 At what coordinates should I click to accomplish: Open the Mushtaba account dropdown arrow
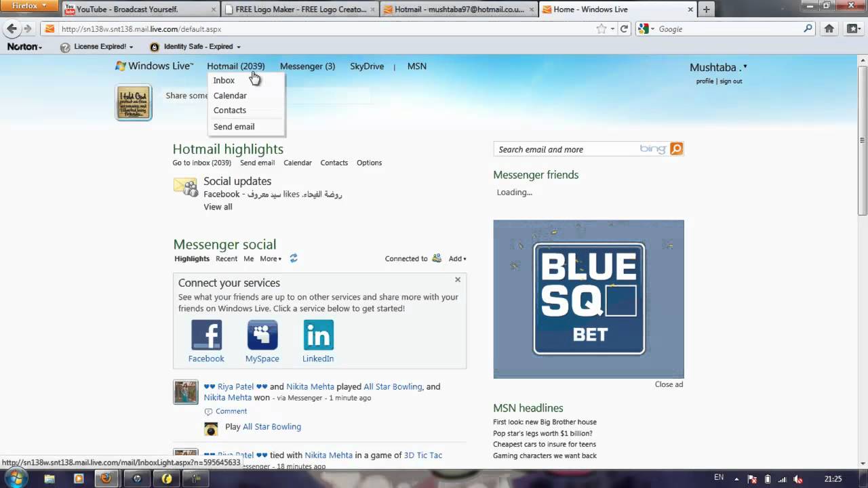[x=745, y=66]
